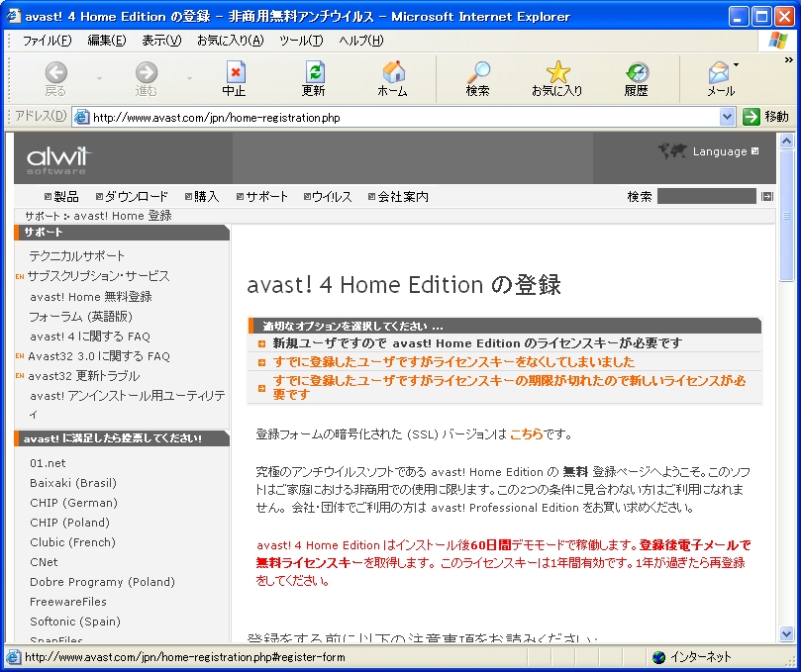Open the CHIP (Poland) link
Image resolution: width=801 pixels, height=672 pixels.
point(69,523)
